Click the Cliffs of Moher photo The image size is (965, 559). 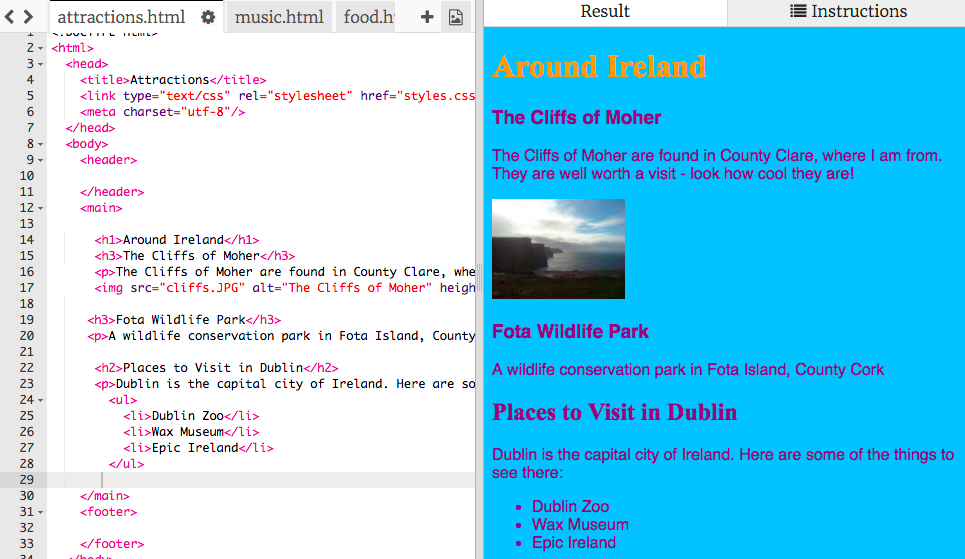[558, 248]
